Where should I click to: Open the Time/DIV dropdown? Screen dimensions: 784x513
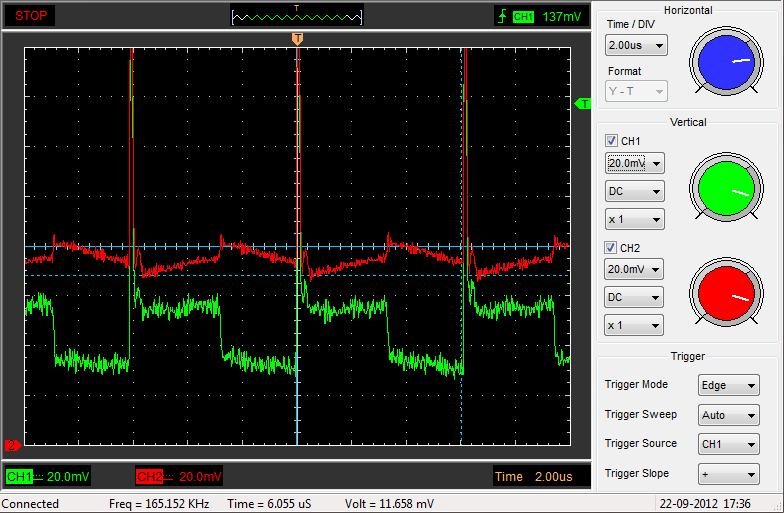point(636,45)
